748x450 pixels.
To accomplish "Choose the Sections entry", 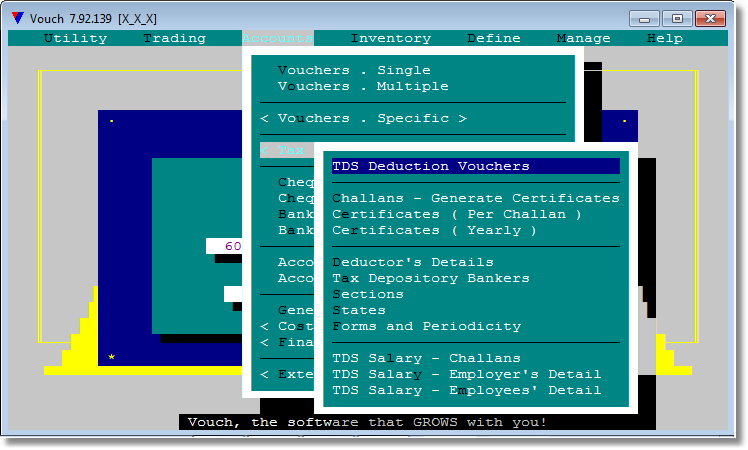I will coord(368,294).
